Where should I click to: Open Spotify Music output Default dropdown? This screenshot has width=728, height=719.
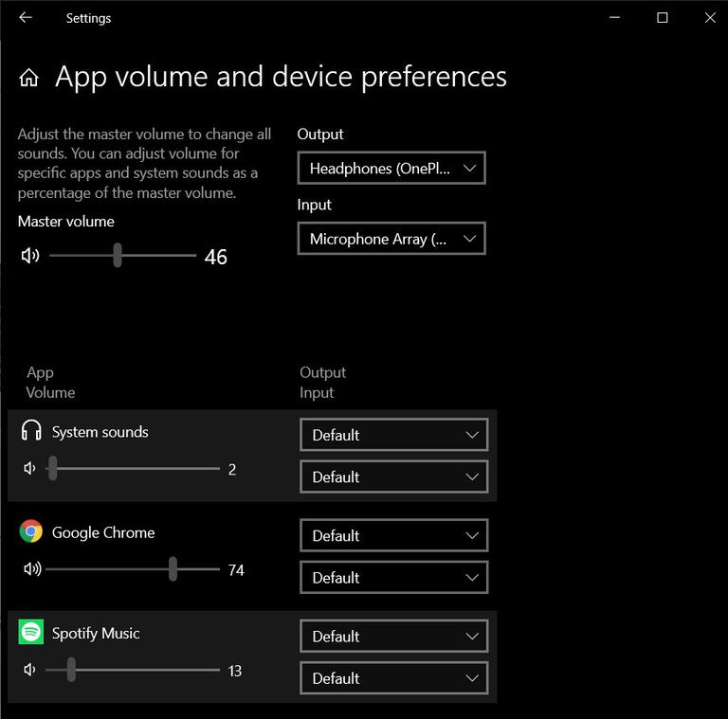[393, 637]
